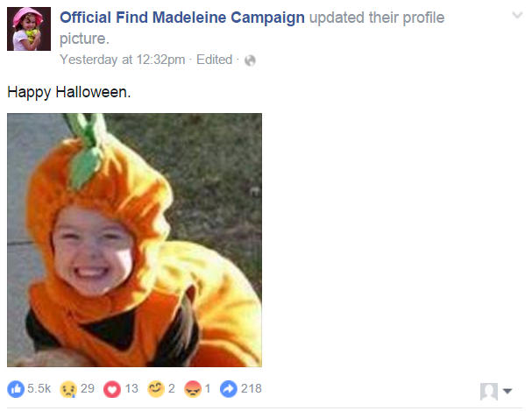Open the post options chevron menu
The width and height of the screenshot is (532, 411).
[516, 17]
